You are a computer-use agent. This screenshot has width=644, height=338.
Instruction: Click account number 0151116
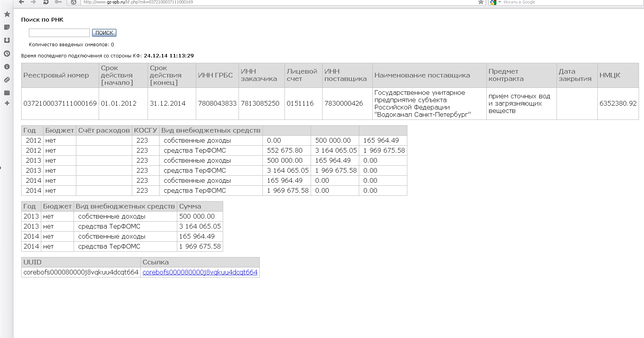coord(300,103)
